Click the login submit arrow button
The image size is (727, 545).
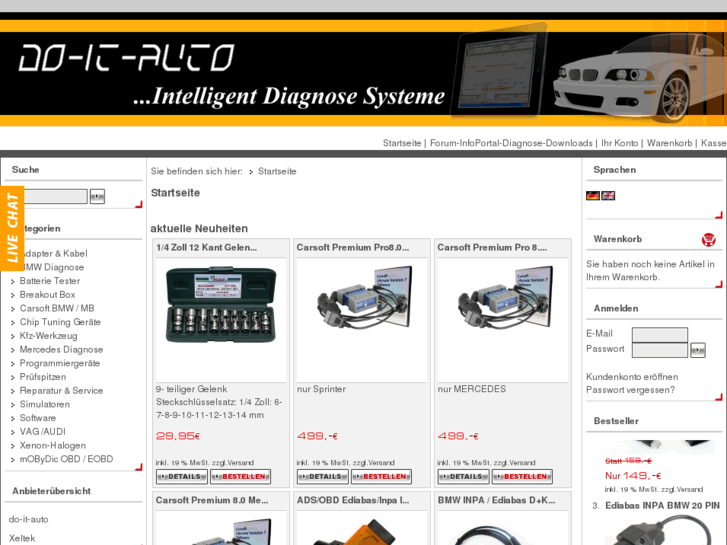click(698, 350)
